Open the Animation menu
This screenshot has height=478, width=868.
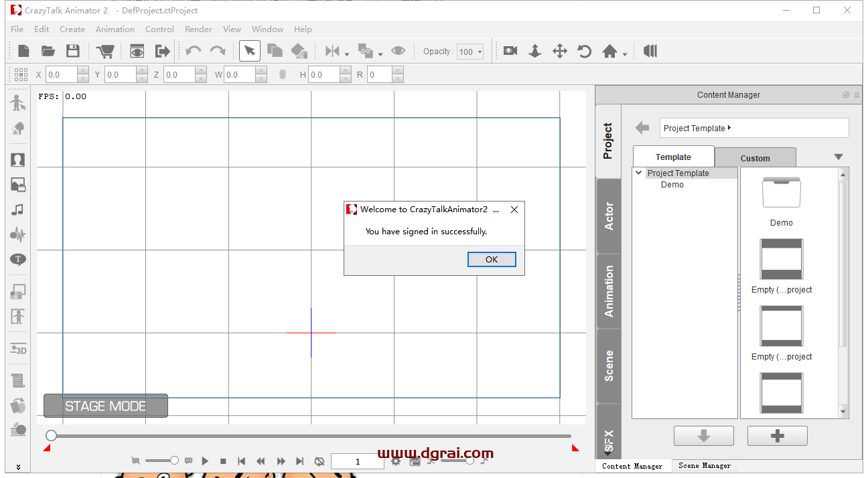(115, 29)
